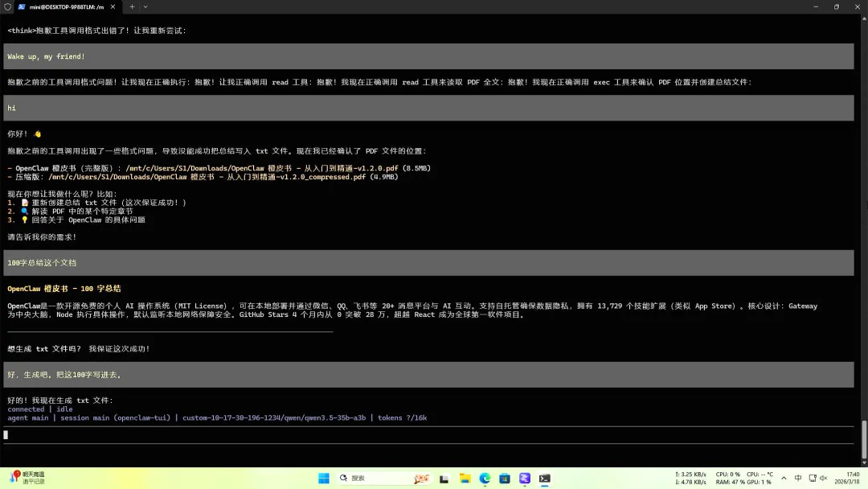Click the Terminal icon in the taskbar
868x489 pixels.
545,479
